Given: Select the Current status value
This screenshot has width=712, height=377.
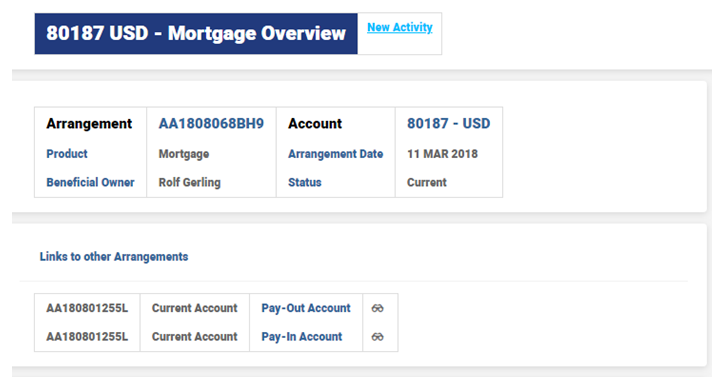Looking at the screenshot, I should 427,183.
